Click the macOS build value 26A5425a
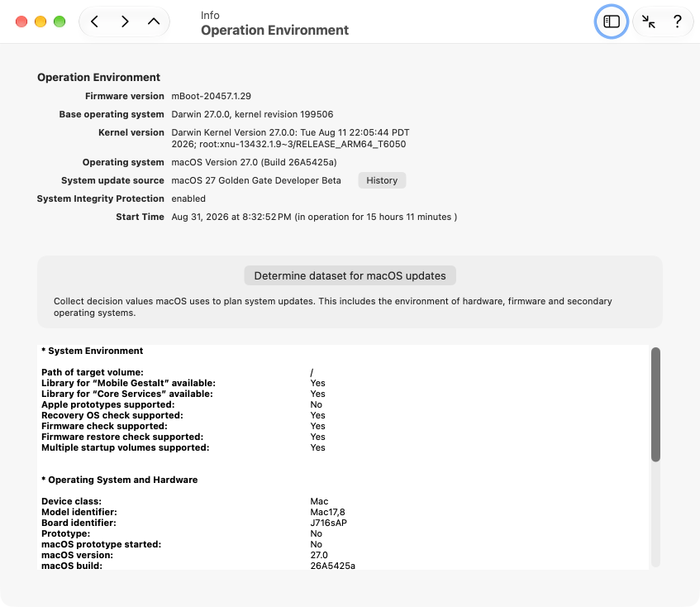Screen dimensions: 700x607 point(332,566)
